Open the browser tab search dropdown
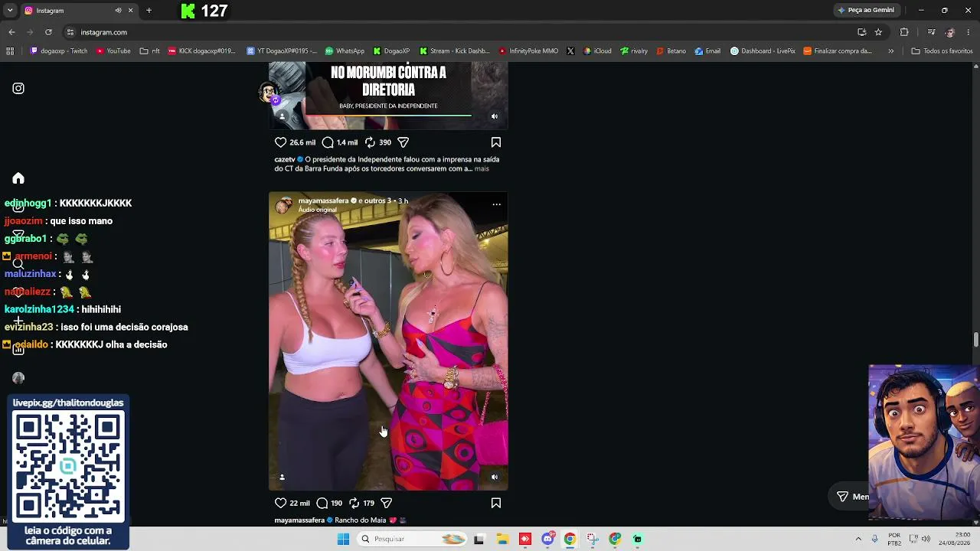 pos(10,10)
